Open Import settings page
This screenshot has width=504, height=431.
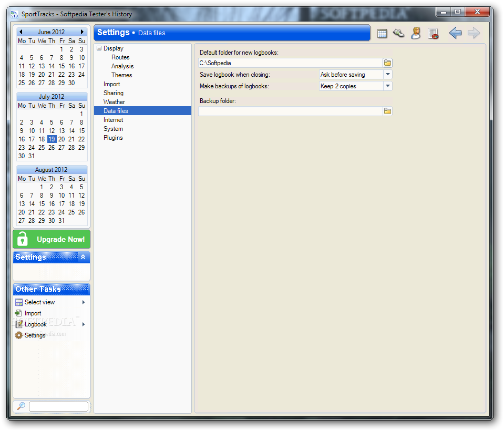[x=111, y=84]
